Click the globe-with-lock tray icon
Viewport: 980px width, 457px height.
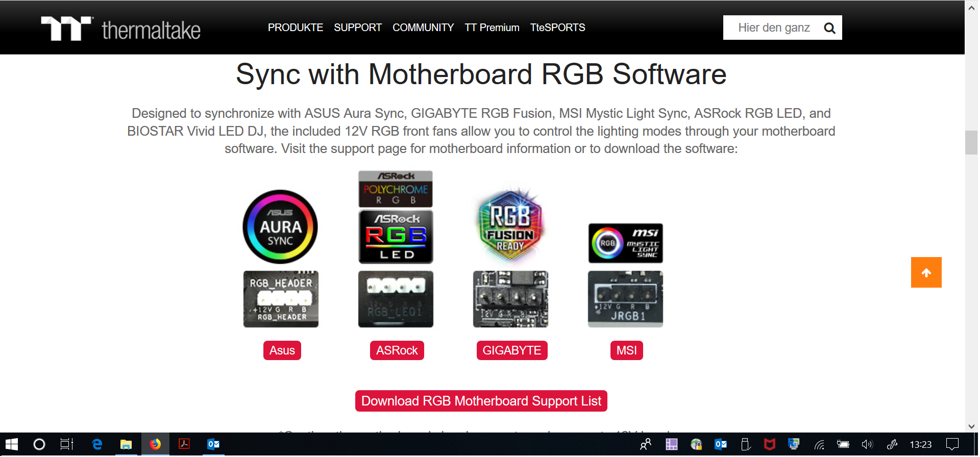696,444
